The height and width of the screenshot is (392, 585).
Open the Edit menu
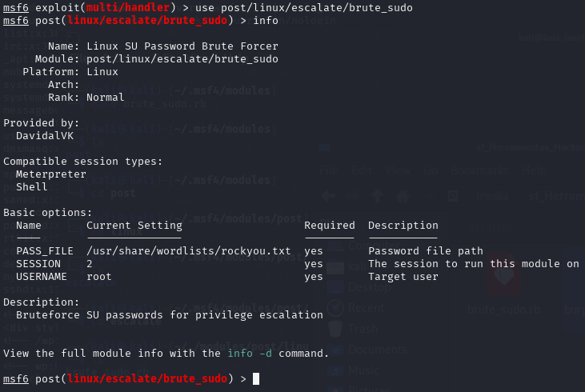point(363,170)
